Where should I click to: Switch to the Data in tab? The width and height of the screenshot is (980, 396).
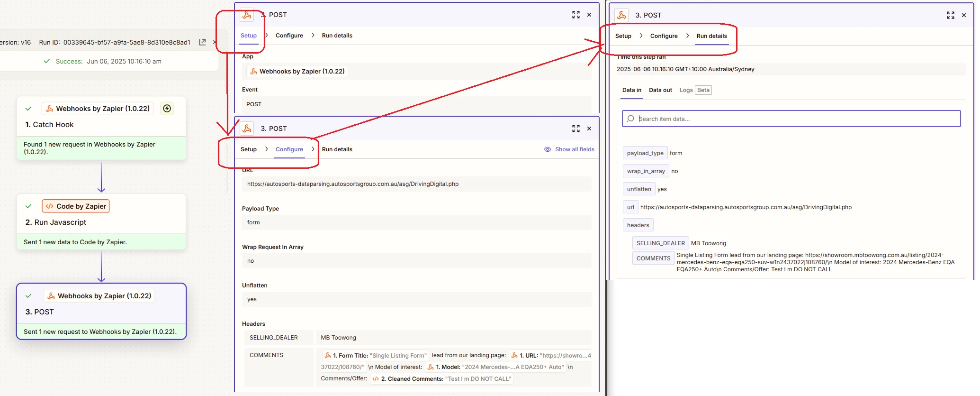tap(632, 90)
